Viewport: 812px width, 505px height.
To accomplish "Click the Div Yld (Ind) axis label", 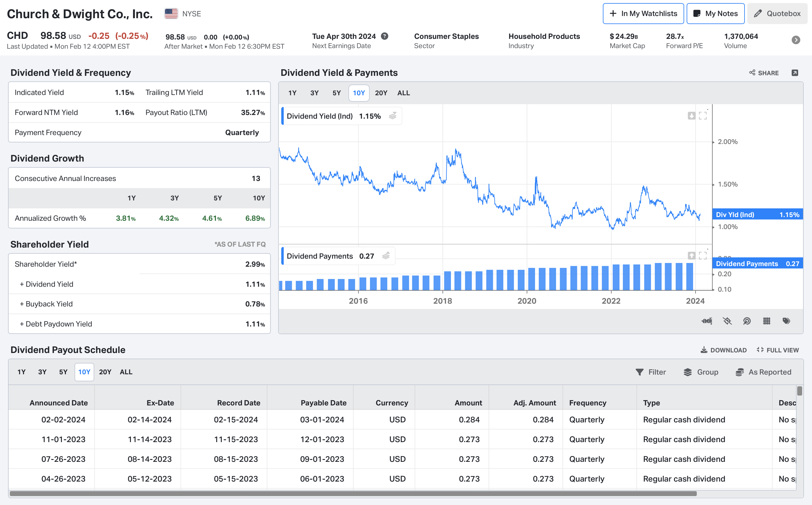I will (x=757, y=215).
